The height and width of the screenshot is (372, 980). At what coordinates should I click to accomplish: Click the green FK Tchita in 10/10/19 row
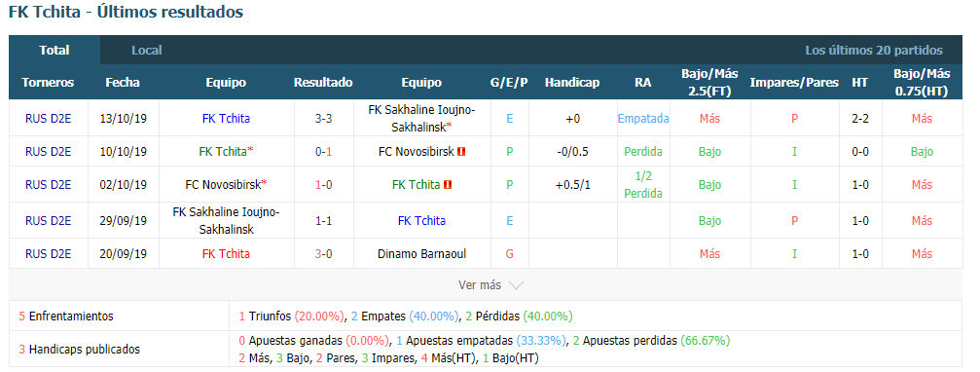point(224,151)
